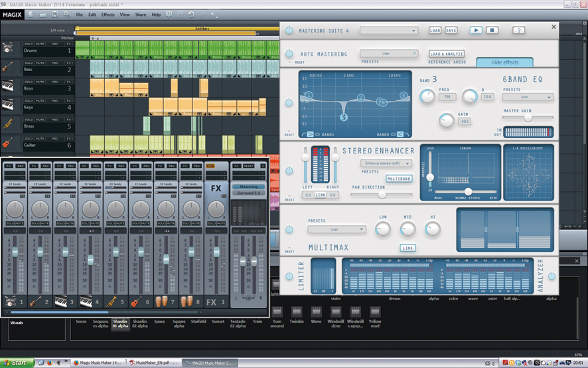Screen dimensions: 588x368
Task: Open the Mastering Suite preset dropdown
Action: (389, 31)
